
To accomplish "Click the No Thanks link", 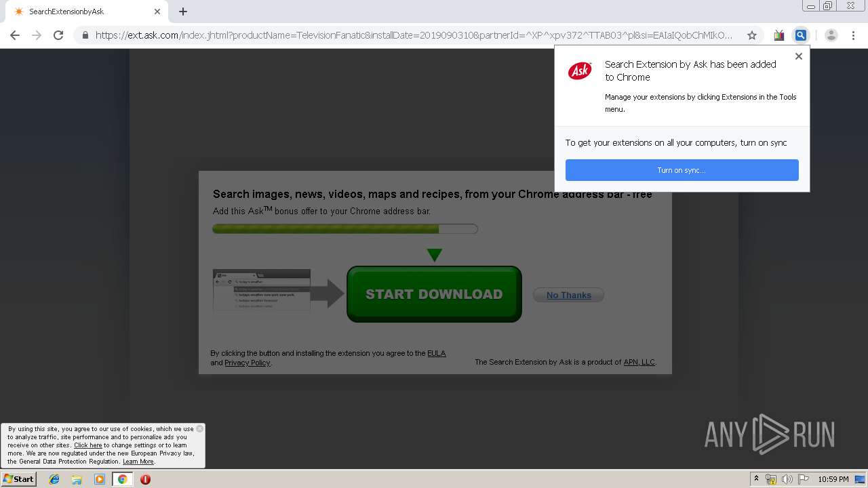I will 569,295.
